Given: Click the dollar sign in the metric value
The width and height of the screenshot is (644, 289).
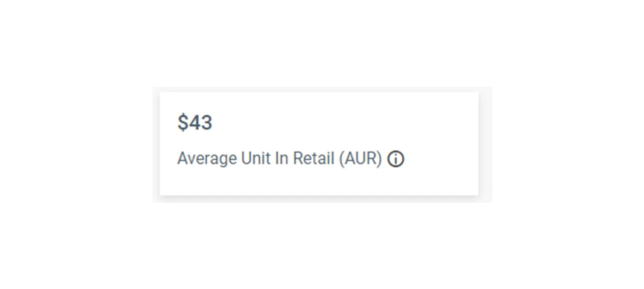Looking at the screenshot, I should click(183, 123).
